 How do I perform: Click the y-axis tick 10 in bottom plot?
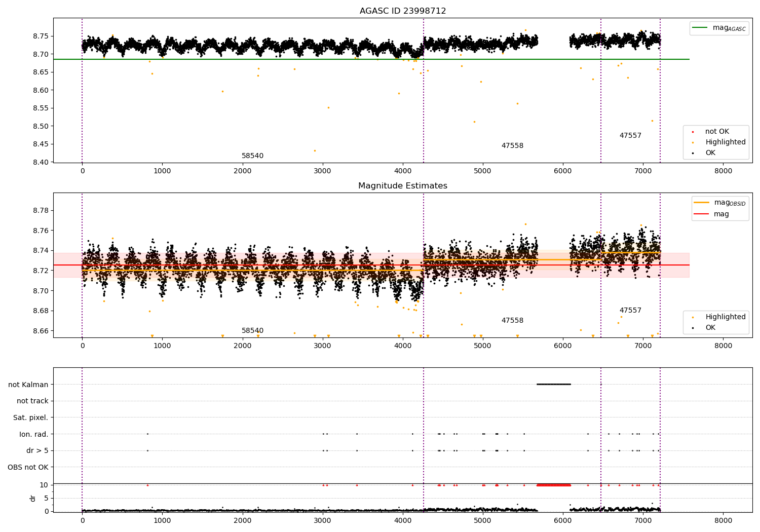click(45, 485)
